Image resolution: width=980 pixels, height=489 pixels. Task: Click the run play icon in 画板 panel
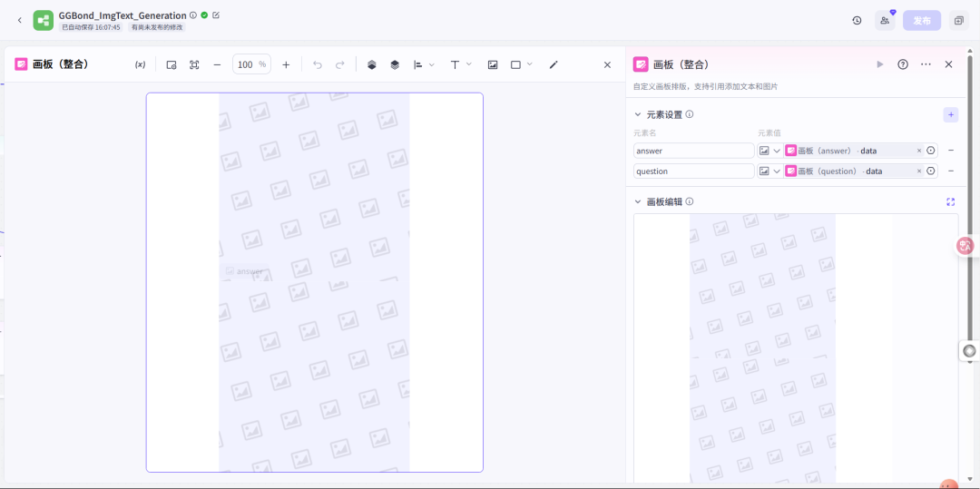[879, 64]
